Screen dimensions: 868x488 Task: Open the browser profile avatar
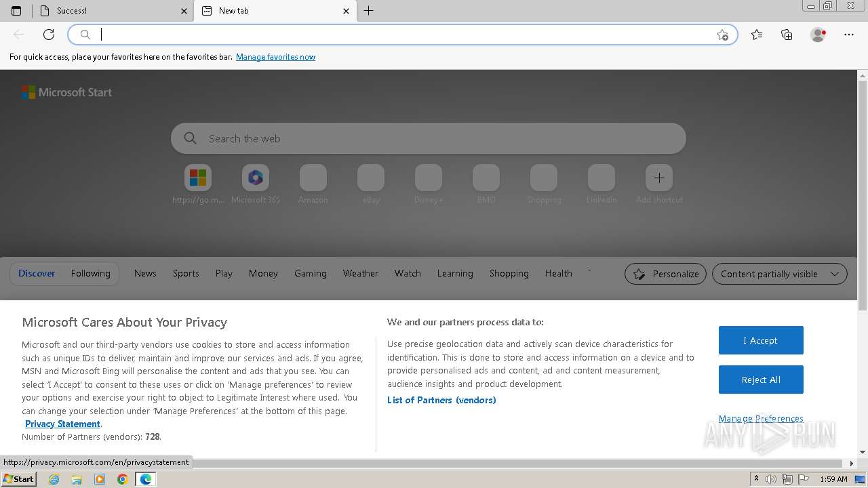818,35
